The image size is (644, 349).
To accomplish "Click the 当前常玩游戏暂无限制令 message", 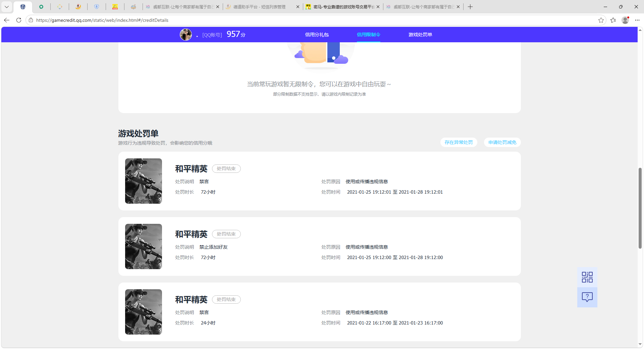I will click(x=319, y=84).
